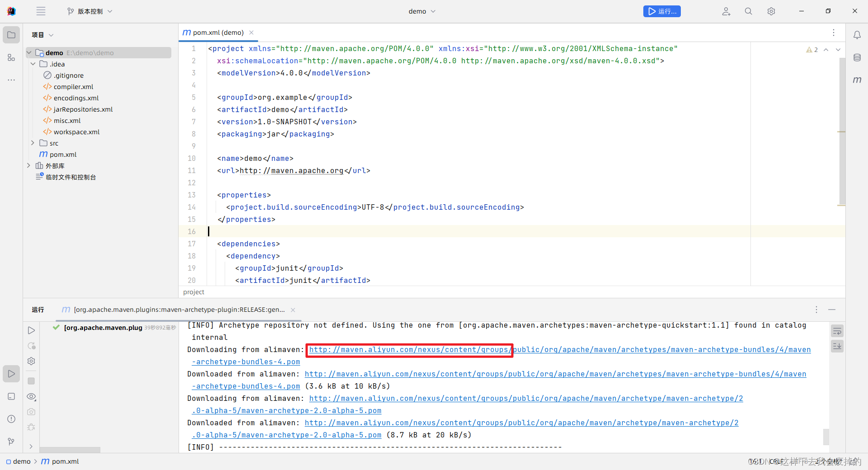
Task: Open the Run tool window icon
Action: [x=11, y=374]
